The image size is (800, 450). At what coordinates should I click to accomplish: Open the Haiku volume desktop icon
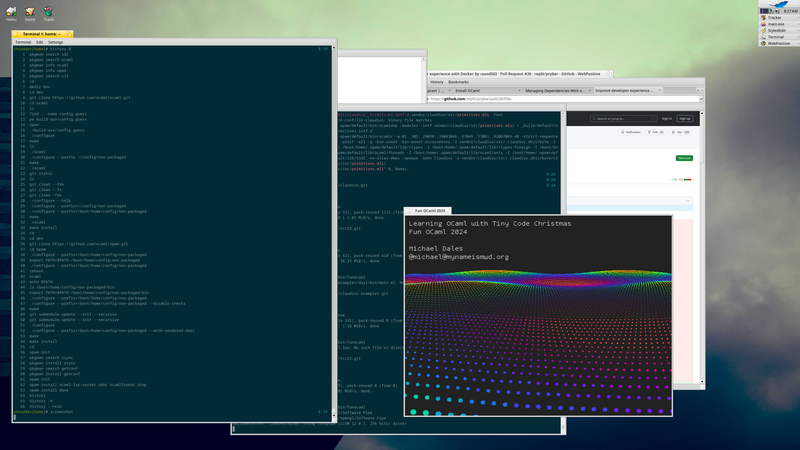[11, 14]
